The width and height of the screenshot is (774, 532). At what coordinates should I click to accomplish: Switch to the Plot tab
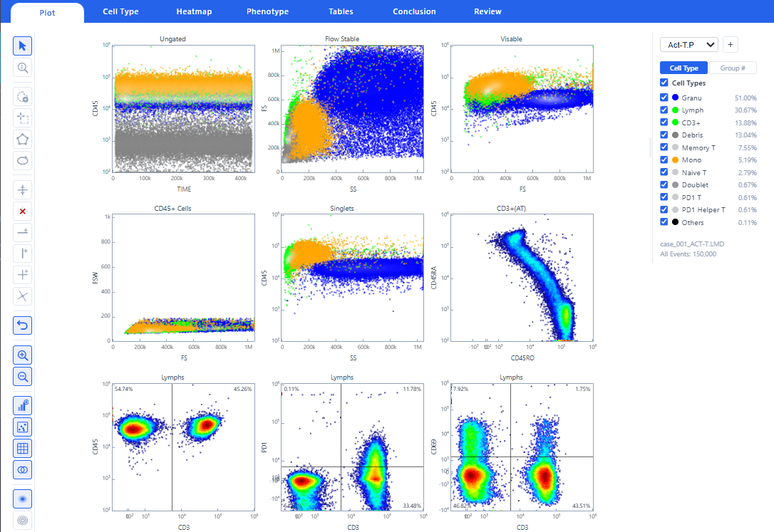point(47,13)
